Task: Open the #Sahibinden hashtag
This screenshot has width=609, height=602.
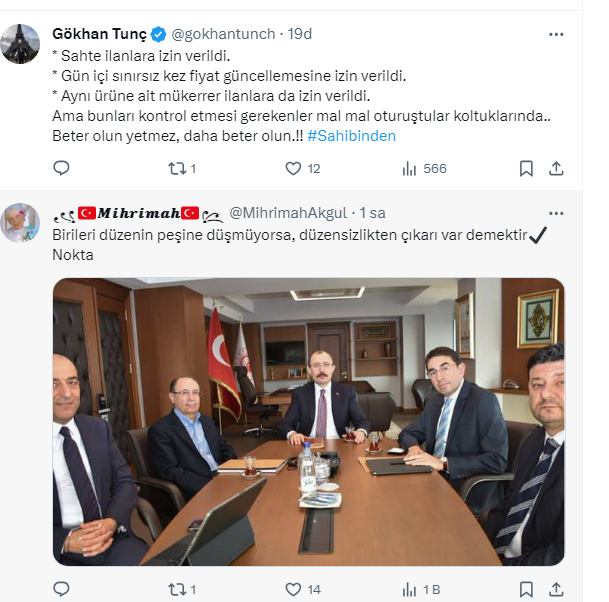Action: click(351, 136)
